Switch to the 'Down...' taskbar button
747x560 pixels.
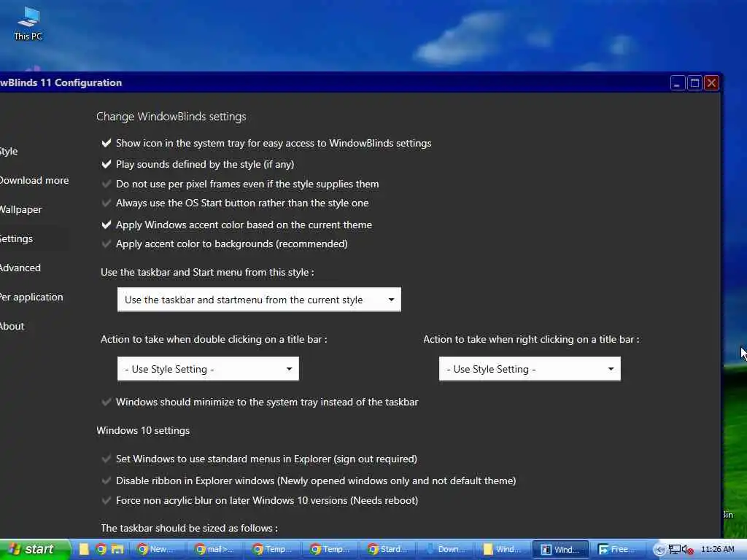[x=446, y=550]
